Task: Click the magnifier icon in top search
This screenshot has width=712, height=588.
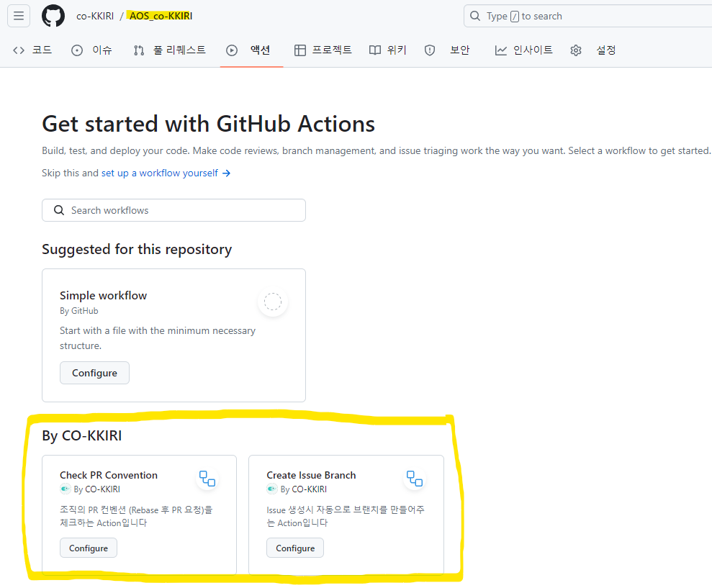Action: point(475,16)
